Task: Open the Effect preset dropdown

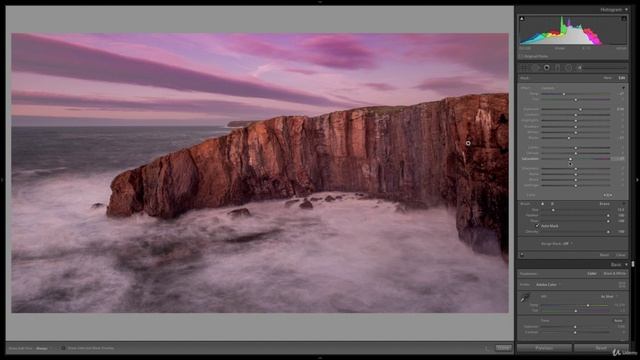Action: click(549, 88)
